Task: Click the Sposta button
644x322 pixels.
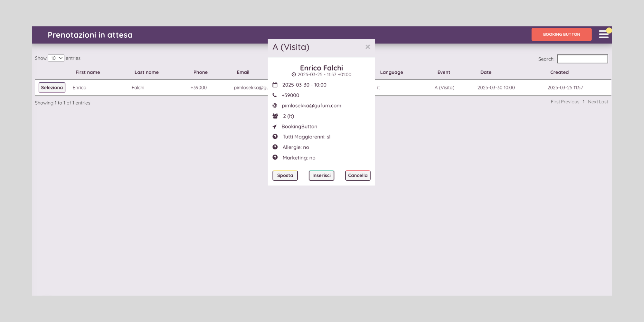Action: pyautogui.click(x=285, y=175)
